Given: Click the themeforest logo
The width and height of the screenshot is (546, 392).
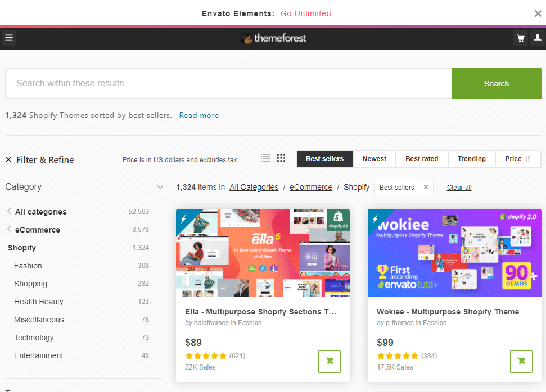Looking at the screenshot, I should tap(273, 38).
